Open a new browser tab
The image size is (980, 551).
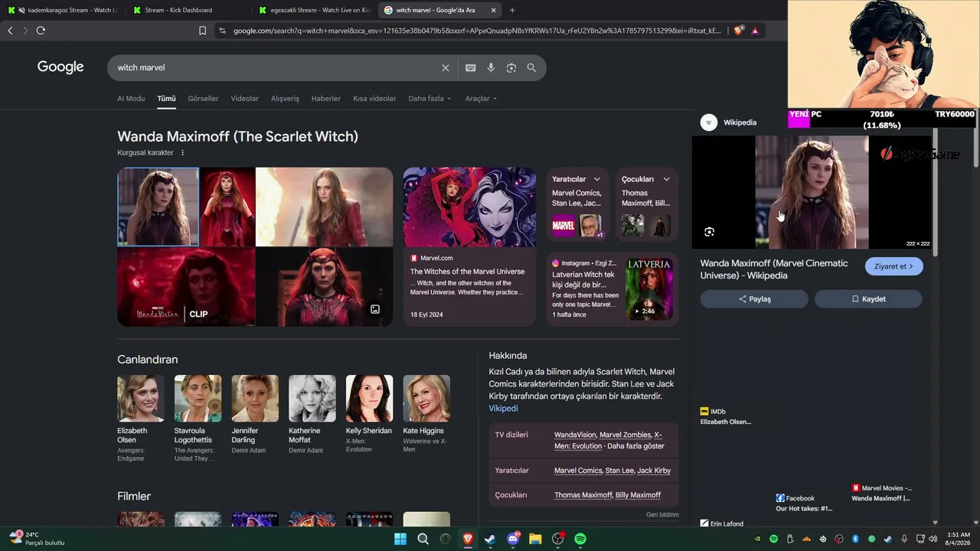click(x=512, y=10)
